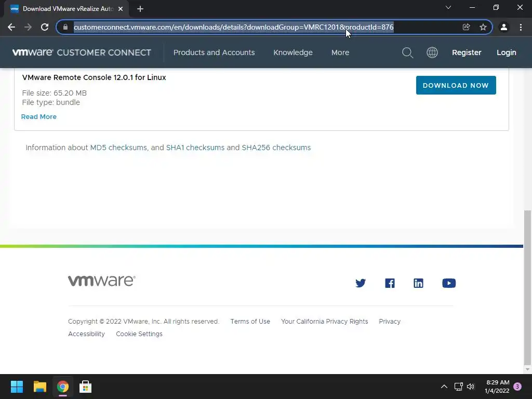Open the Accessibility footer link

coord(87,334)
